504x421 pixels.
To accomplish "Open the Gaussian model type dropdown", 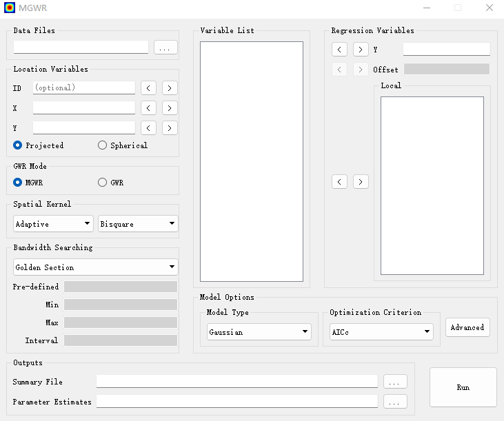I will pyautogui.click(x=259, y=331).
